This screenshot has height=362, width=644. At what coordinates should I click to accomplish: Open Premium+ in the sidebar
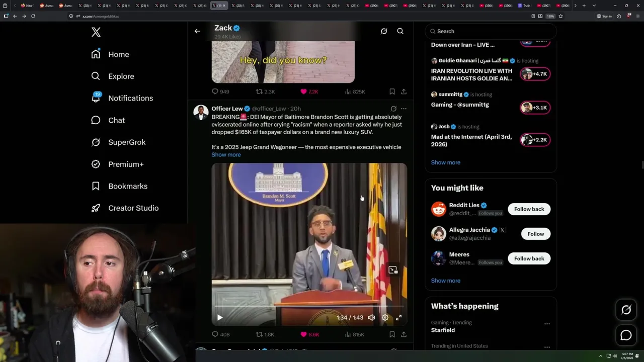coord(117,164)
